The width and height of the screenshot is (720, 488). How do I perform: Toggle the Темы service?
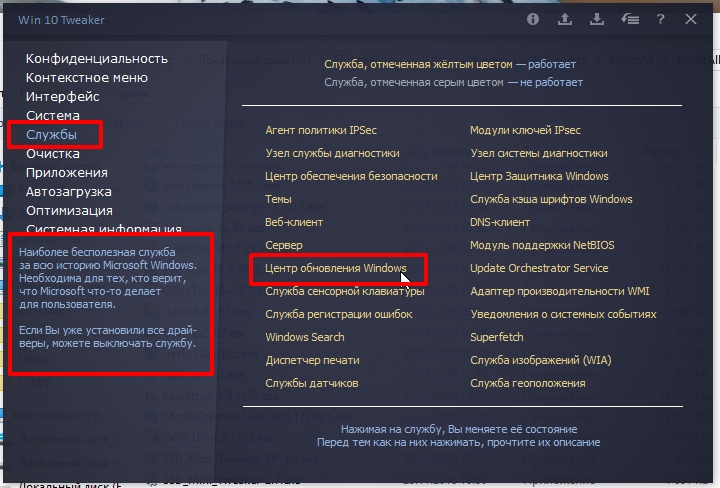(278, 199)
